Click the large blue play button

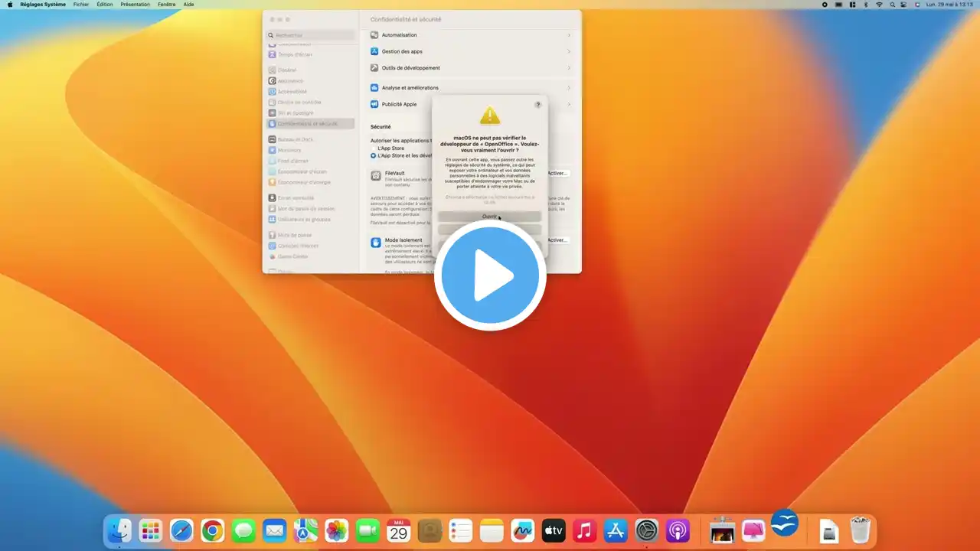(x=490, y=275)
